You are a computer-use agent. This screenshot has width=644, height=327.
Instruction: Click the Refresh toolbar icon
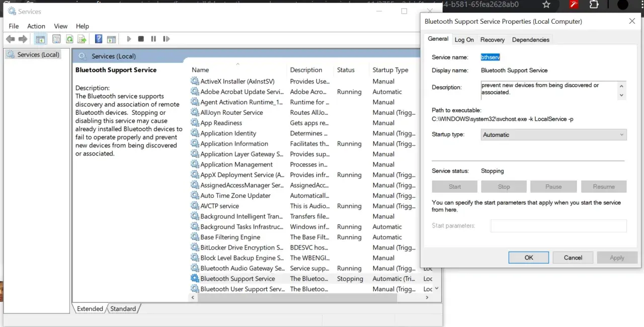point(69,39)
